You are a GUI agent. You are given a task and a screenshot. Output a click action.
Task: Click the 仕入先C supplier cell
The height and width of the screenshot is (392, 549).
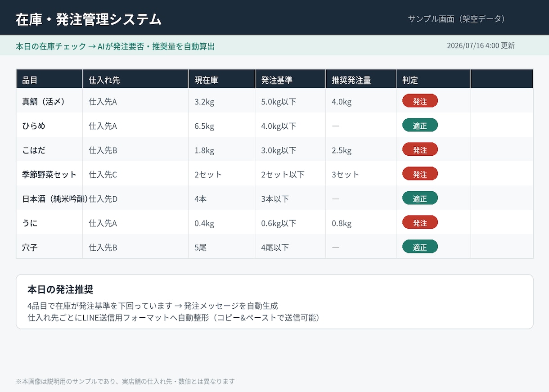103,175
